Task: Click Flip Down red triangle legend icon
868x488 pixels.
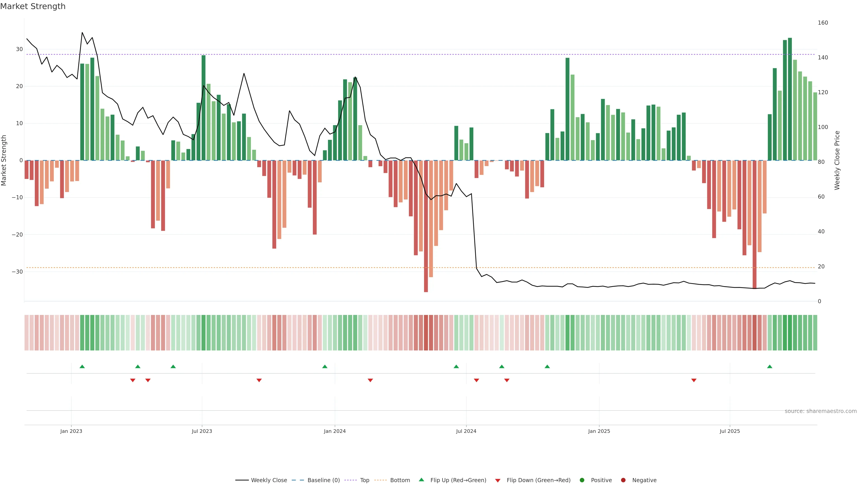Action: tap(498, 481)
